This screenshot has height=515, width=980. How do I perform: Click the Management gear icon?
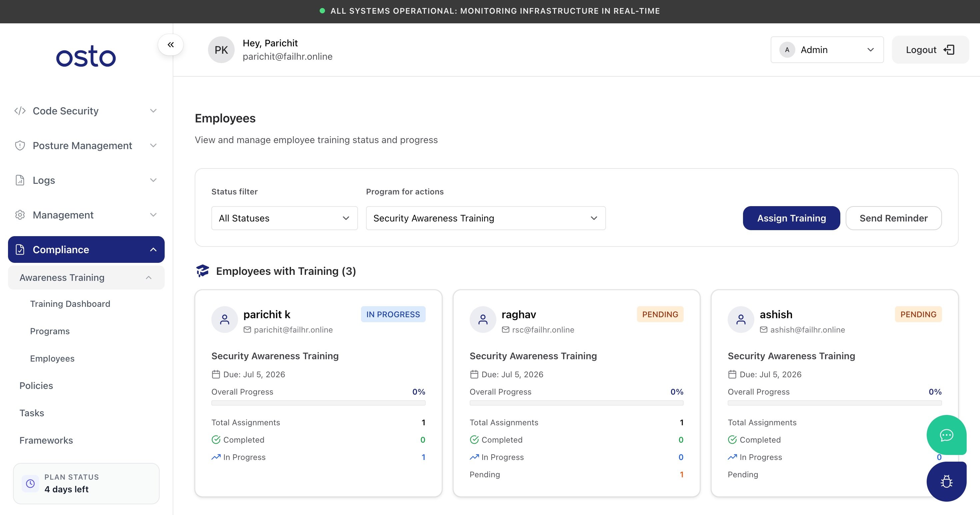[20, 215]
